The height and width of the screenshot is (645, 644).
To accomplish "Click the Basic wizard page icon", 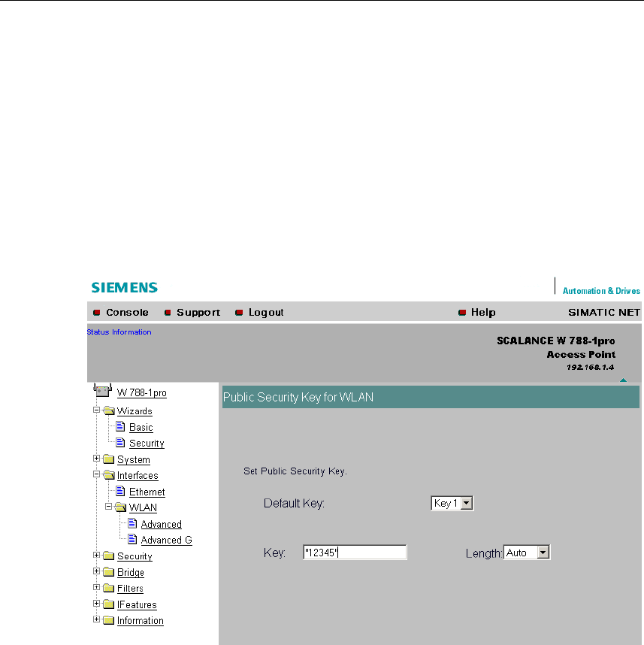I will click(120, 426).
